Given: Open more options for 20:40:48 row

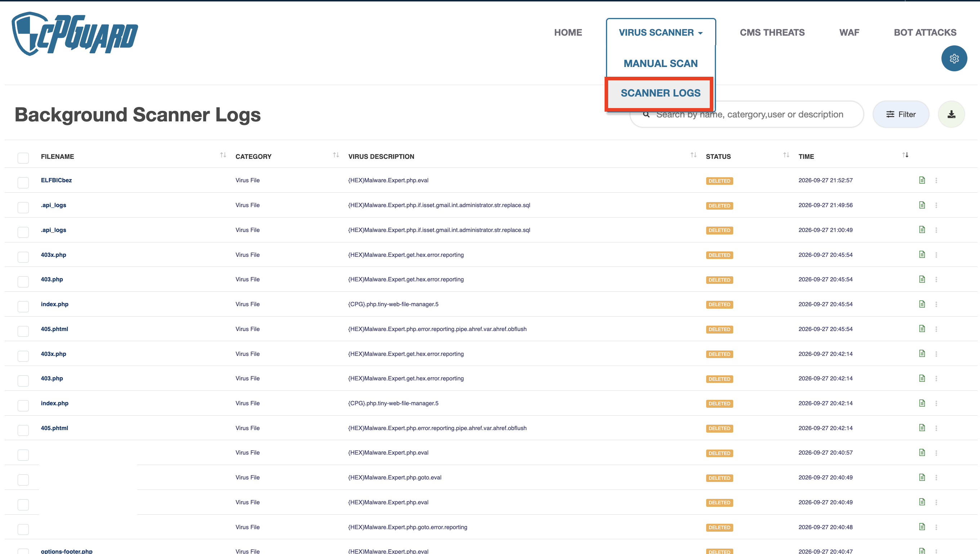Looking at the screenshot, I should [x=936, y=527].
